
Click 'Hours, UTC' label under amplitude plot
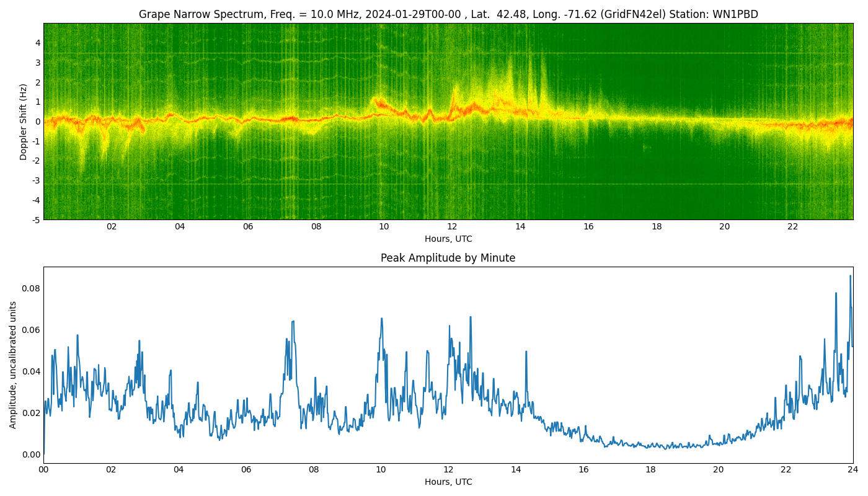448,482
